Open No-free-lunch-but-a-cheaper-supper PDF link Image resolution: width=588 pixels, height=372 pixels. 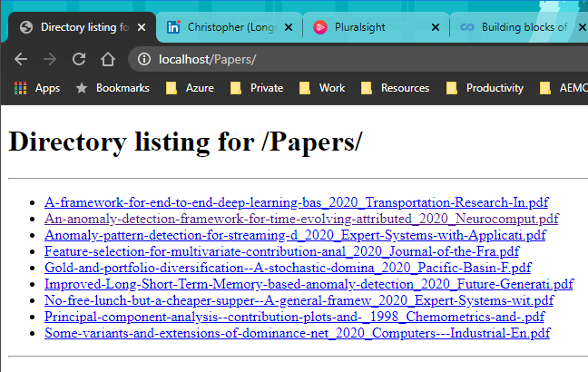click(299, 300)
